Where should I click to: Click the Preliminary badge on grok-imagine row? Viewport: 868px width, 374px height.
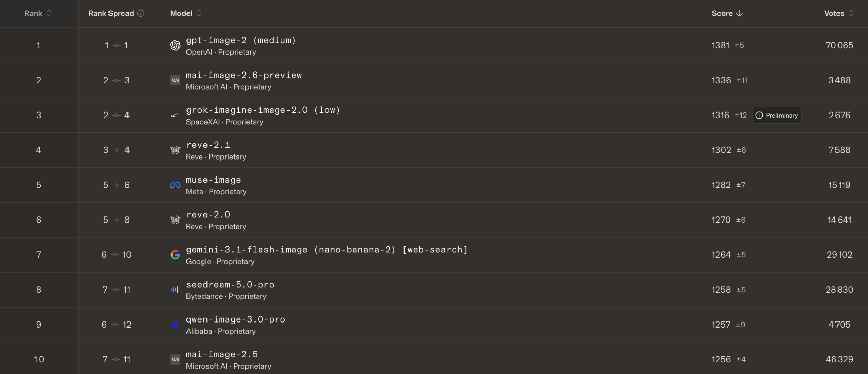[776, 116]
